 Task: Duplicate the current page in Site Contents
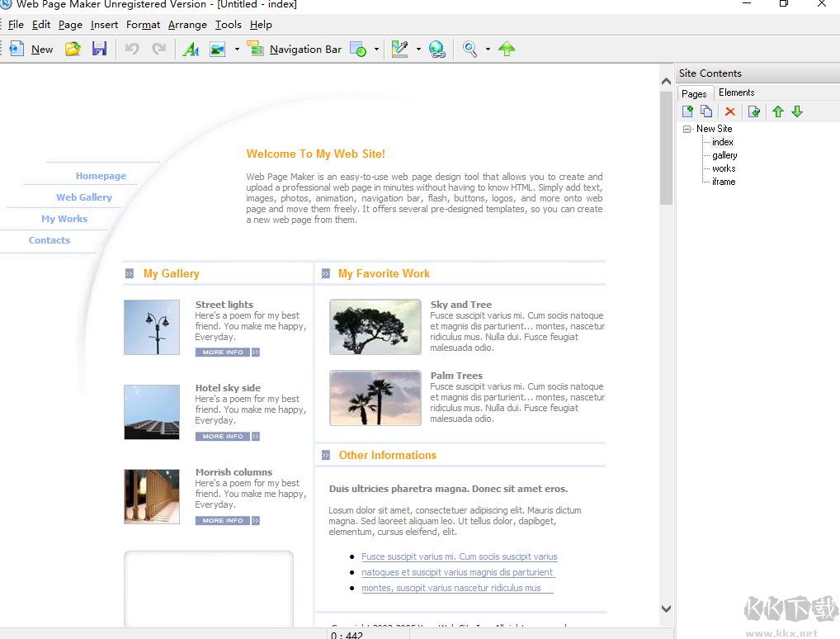706,111
